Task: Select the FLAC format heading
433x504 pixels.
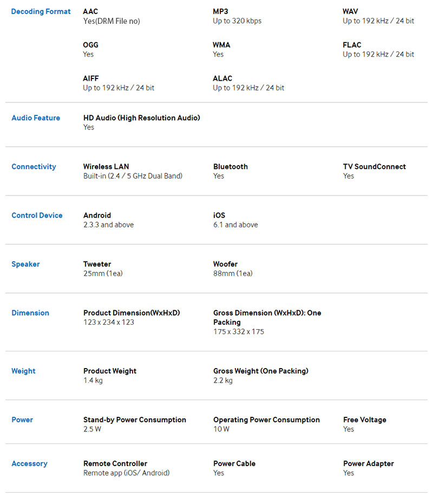Action: point(352,45)
